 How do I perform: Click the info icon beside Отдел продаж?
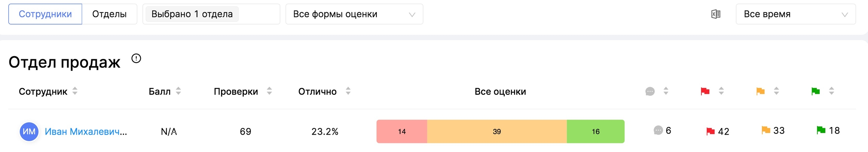[x=136, y=58]
